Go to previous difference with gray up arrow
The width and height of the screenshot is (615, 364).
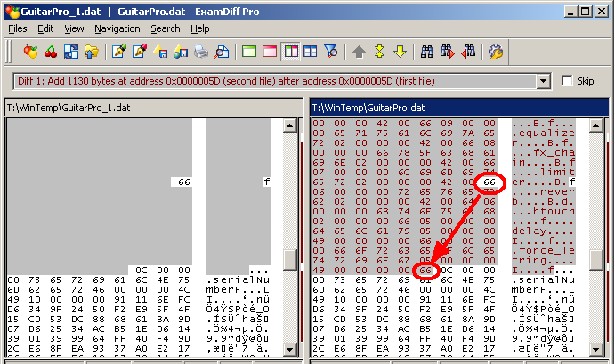359,52
